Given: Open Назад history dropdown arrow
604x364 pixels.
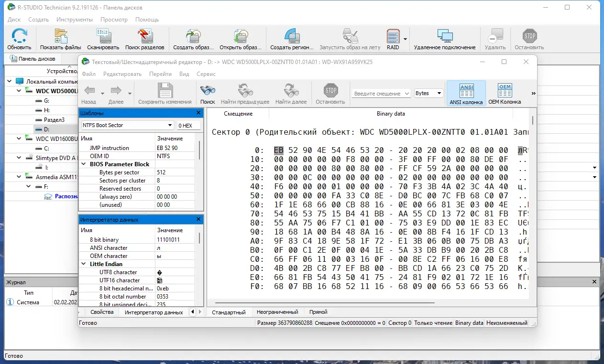Looking at the screenshot, I should click(x=102, y=94).
